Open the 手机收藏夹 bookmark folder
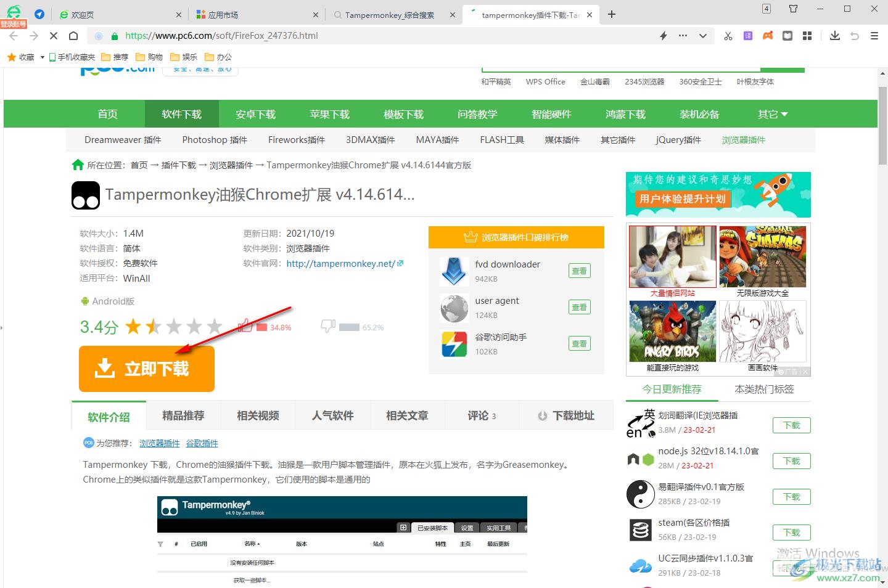This screenshot has width=888, height=588. [72, 57]
